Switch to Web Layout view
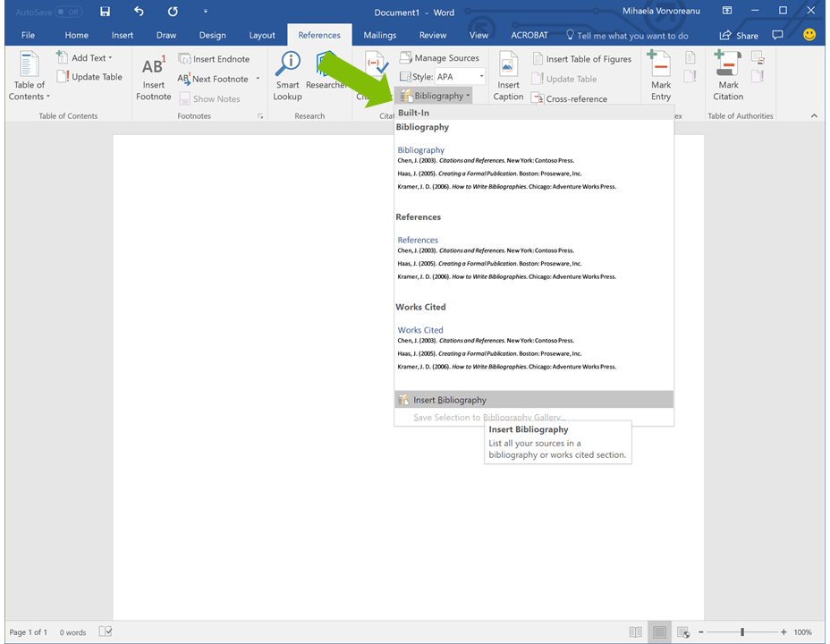The width and height of the screenshot is (830, 644). click(682, 631)
